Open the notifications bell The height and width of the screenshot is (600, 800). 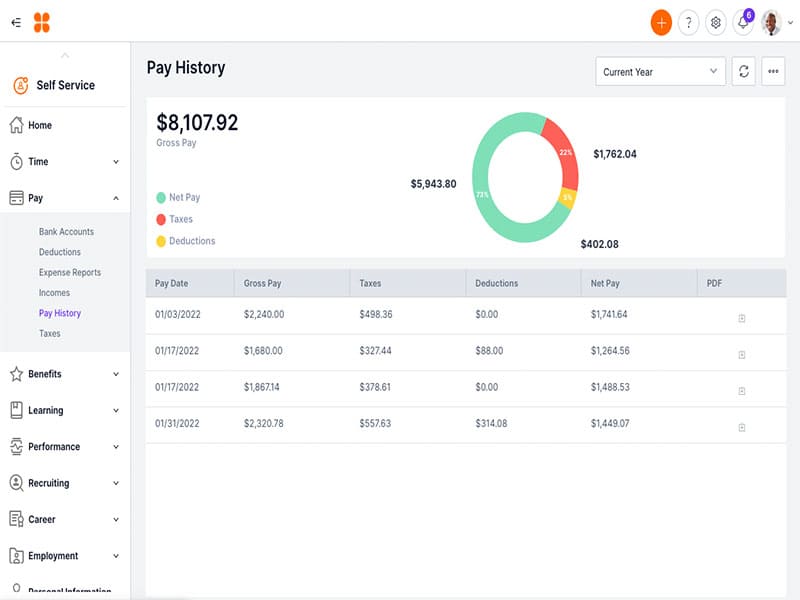pyautogui.click(x=743, y=23)
